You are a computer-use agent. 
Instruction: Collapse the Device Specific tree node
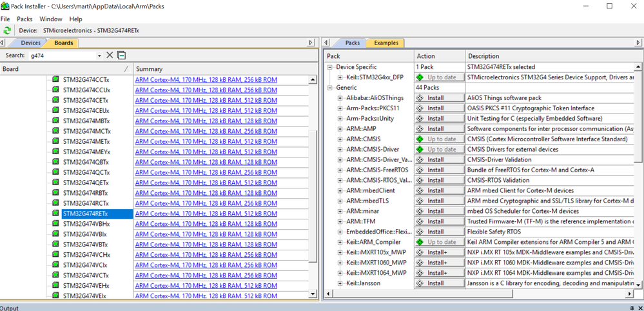(x=330, y=67)
